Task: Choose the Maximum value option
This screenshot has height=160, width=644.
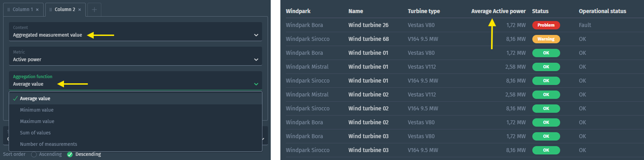Action: (x=37, y=121)
